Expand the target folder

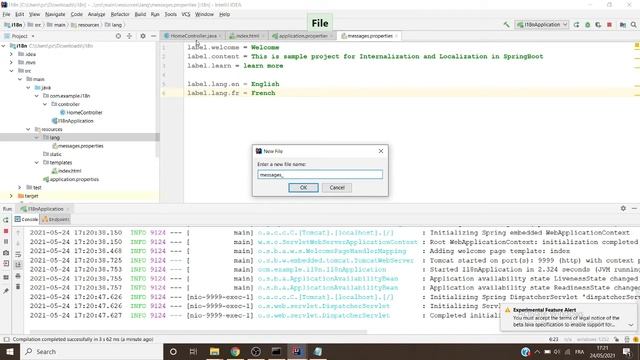[11, 196]
